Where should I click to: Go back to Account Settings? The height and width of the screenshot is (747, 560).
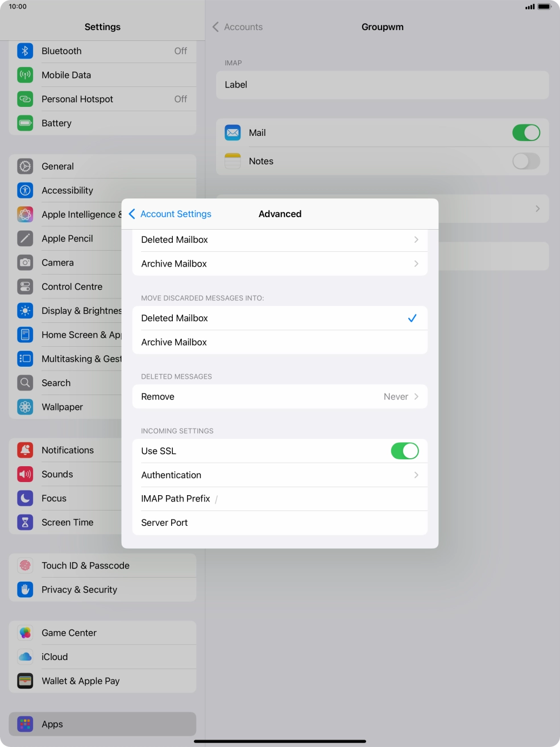170,214
